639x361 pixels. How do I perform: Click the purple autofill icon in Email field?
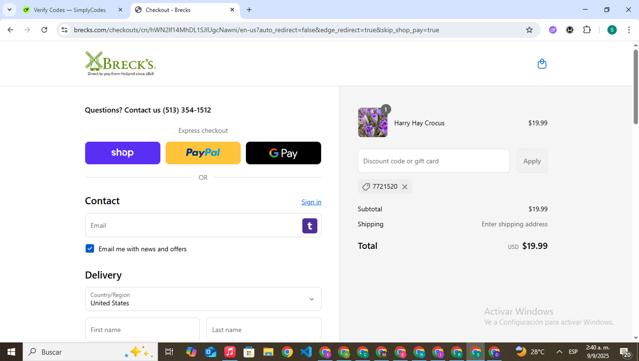310,226
